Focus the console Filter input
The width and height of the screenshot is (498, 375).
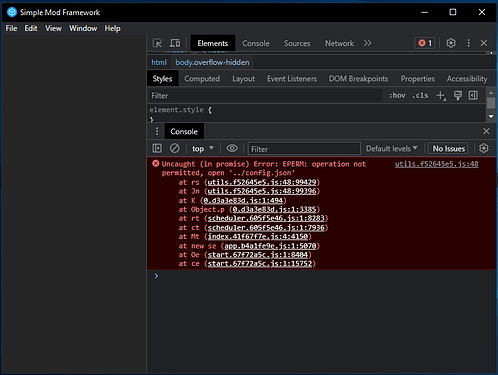click(304, 149)
